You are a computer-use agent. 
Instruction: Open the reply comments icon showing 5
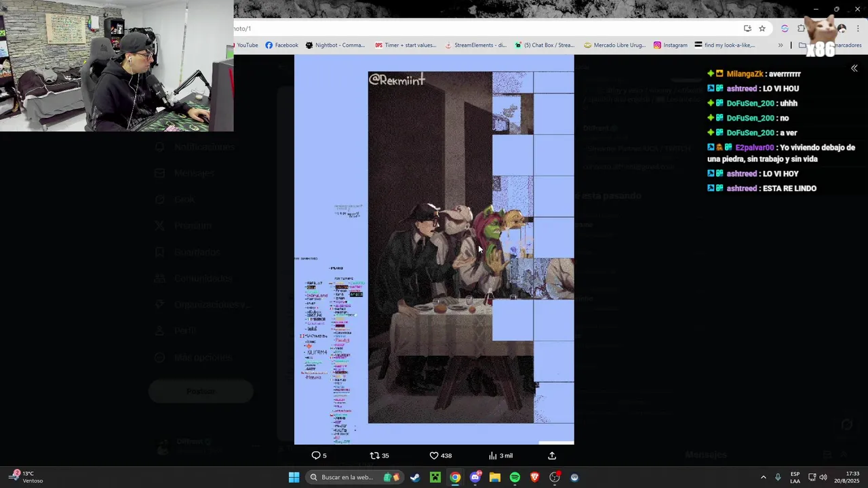tap(319, 455)
